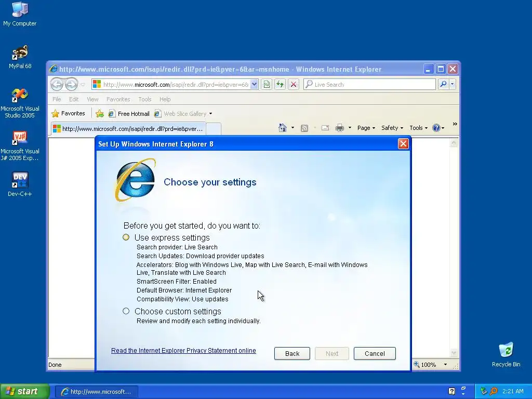This screenshot has width=532, height=399.
Task: Select Choose custom settings radio button
Action: point(126,311)
